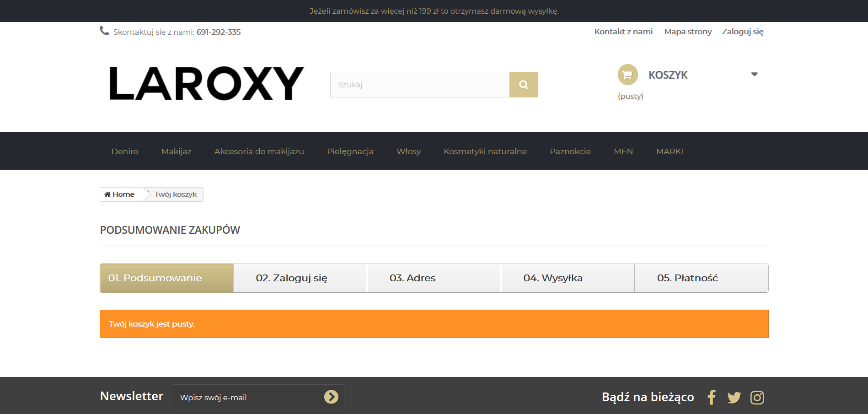Open the Kontakt z nami link
868x414 pixels.
point(623,32)
